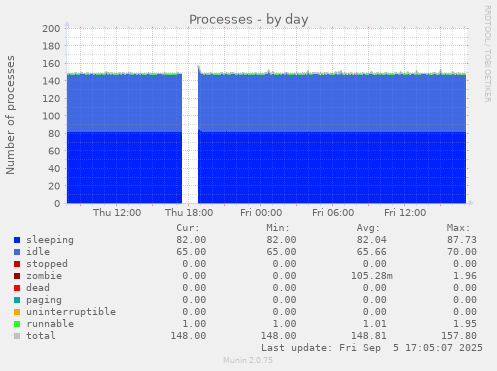Screen dimensions: 497x371
Task: Click the 'Number of processes' axis label
Action: click(10, 115)
